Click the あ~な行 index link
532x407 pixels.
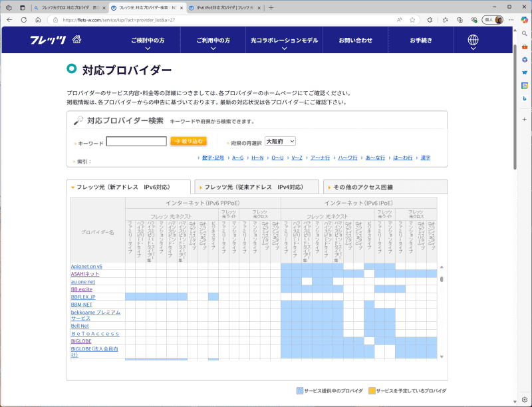(375, 158)
